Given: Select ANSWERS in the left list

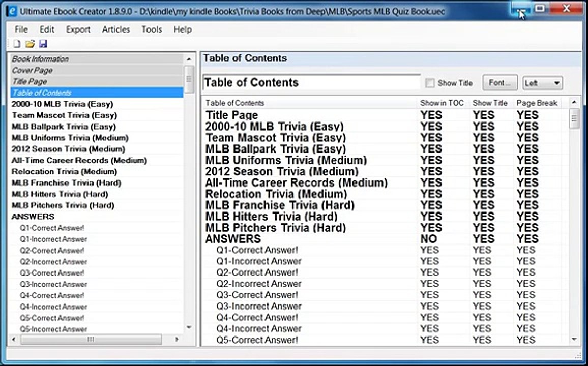Looking at the screenshot, I should (97, 216).
